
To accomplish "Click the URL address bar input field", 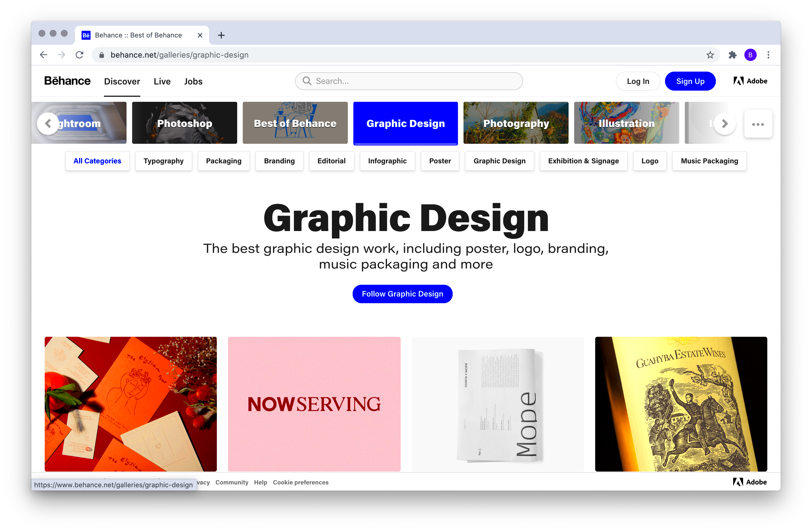I will coord(406,55).
